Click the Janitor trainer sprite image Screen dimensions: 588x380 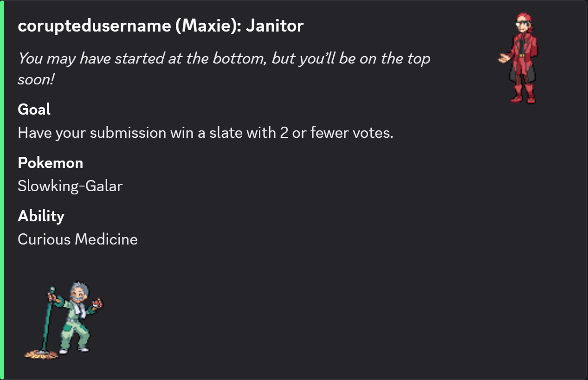click(64, 320)
